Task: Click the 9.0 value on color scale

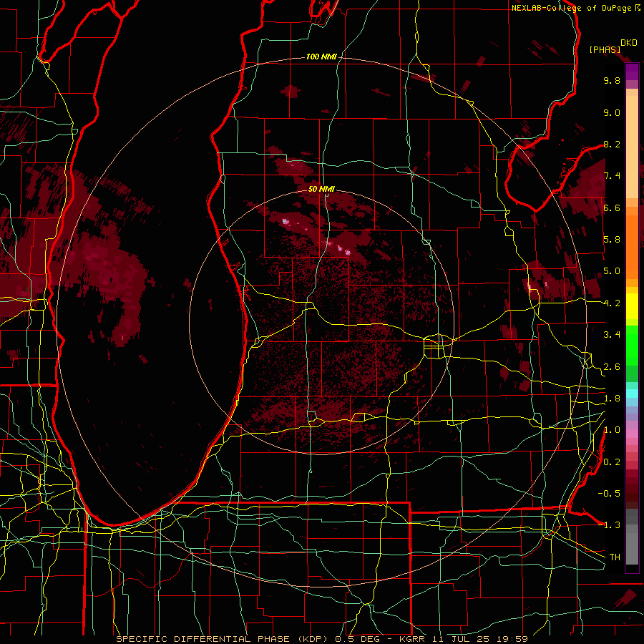Action: (612, 112)
